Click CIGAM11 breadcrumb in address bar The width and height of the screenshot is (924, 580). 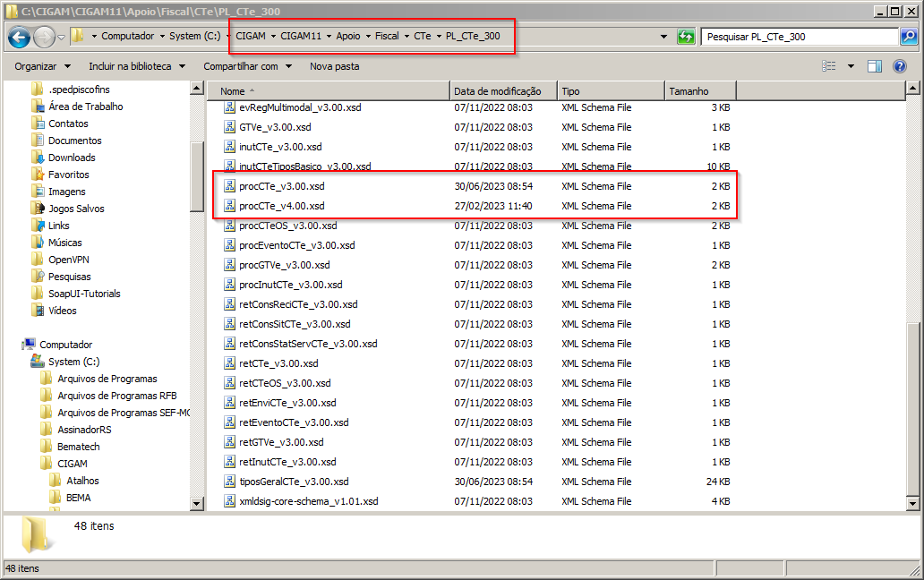[x=301, y=36]
